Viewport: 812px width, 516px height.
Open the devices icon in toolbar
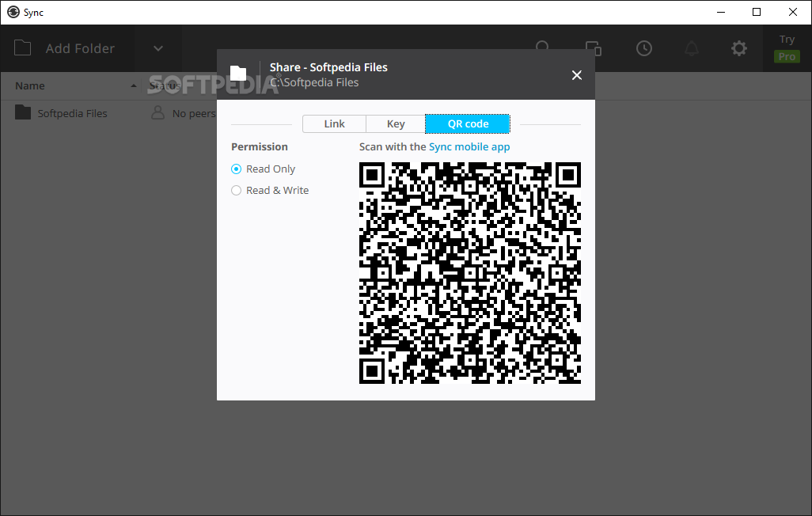click(x=594, y=48)
